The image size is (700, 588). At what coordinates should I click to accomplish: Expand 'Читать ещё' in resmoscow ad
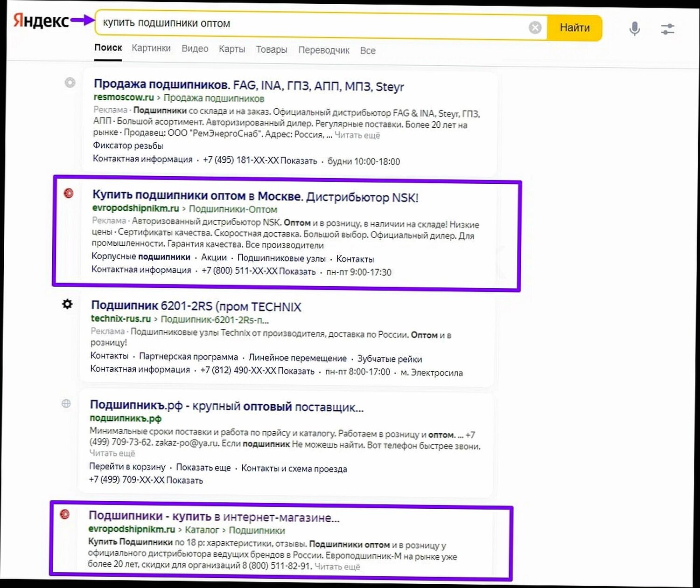point(357,135)
